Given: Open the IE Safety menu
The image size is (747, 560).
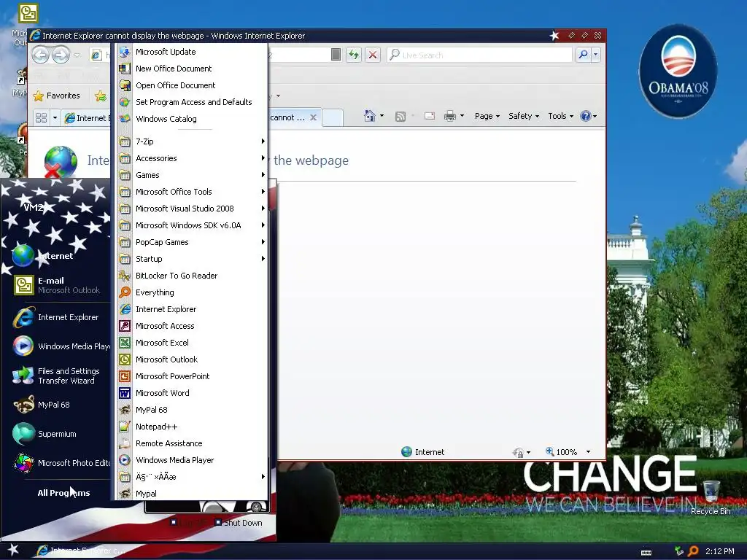Looking at the screenshot, I should point(524,116).
